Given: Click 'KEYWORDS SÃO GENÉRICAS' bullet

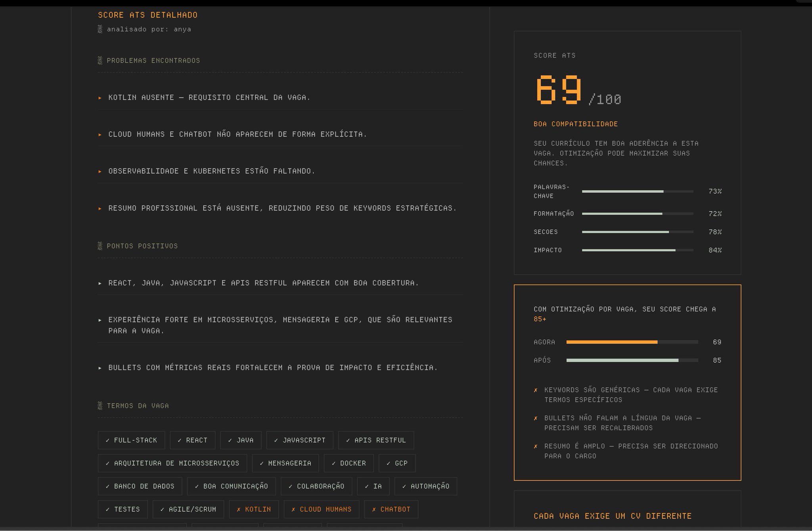Looking at the screenshot, I should 631,395.
